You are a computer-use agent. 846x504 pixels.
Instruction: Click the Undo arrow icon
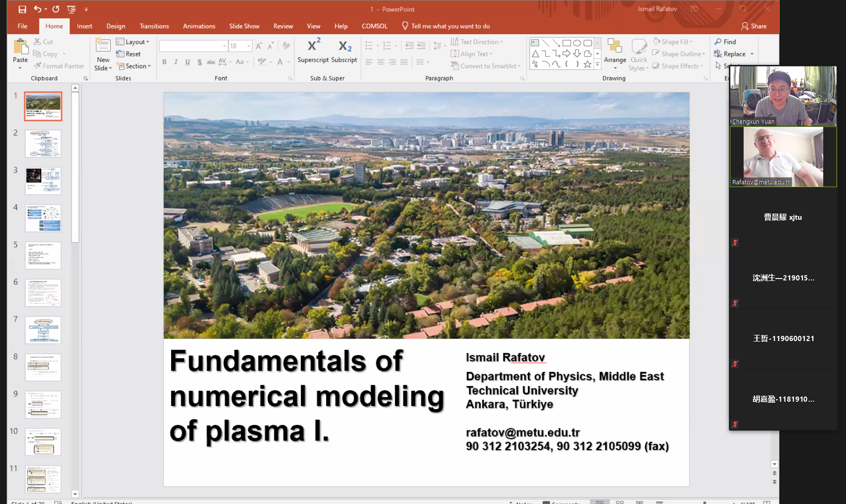(37, 9)
